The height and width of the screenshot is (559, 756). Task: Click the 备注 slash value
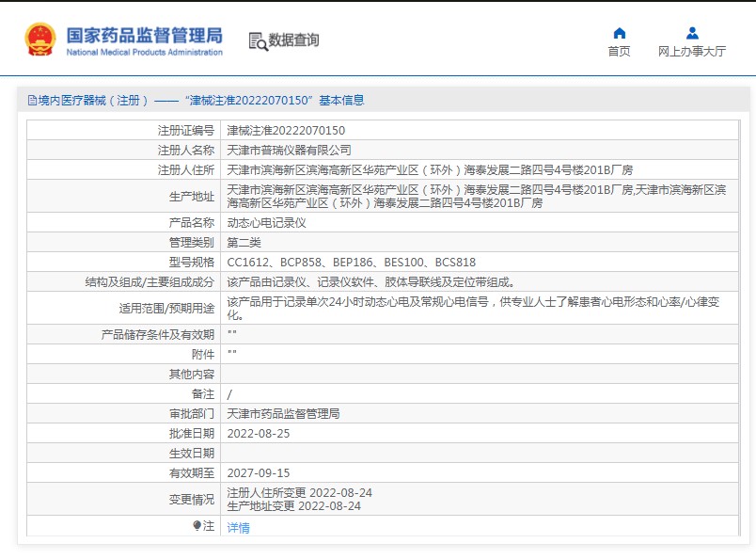tap(229, 394)
